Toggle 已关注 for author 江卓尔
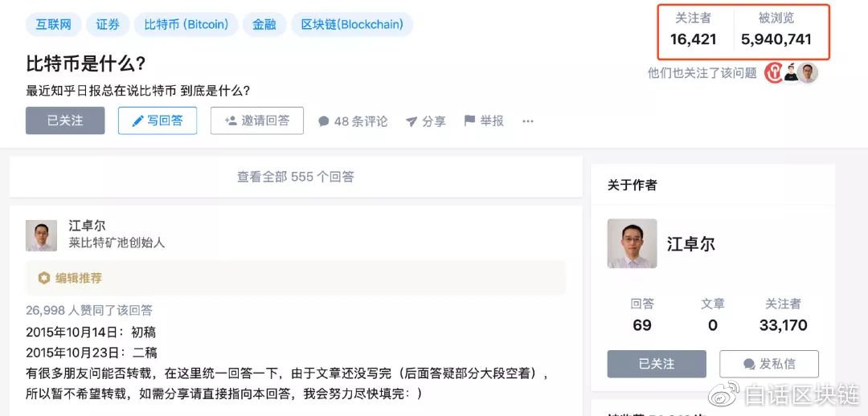 [x=657, y=364]
